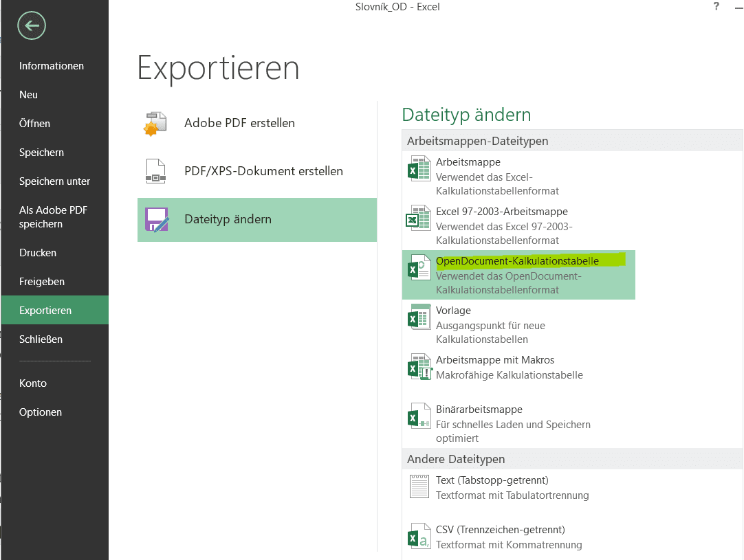Image resolution: width=744 pixels, height=560 pixels.
Task: Choose Excel 97-2003-Arbeitsmappe file type
Action: [x=518, y=225]
